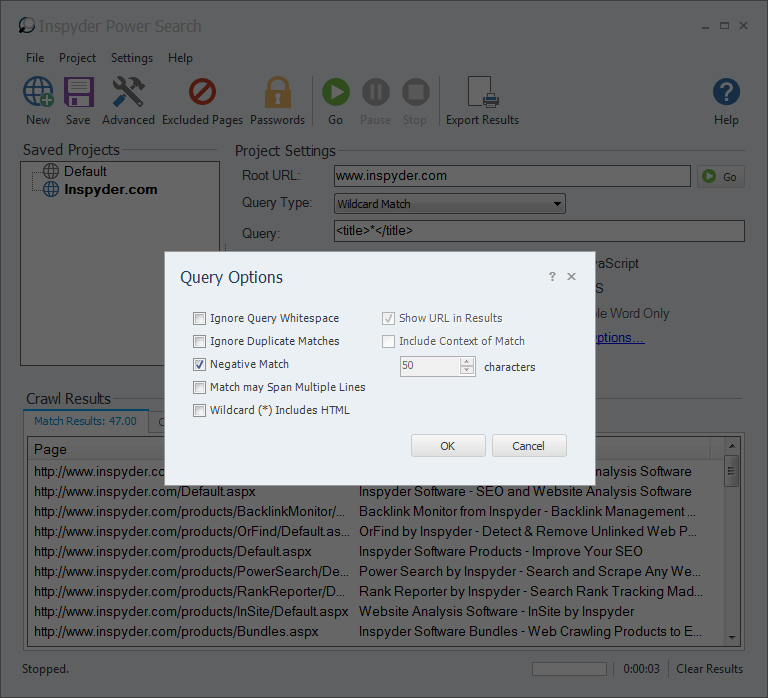
Task: Click Clear Results in status bar
Action: pyautogui.click(x=709, y=669)
